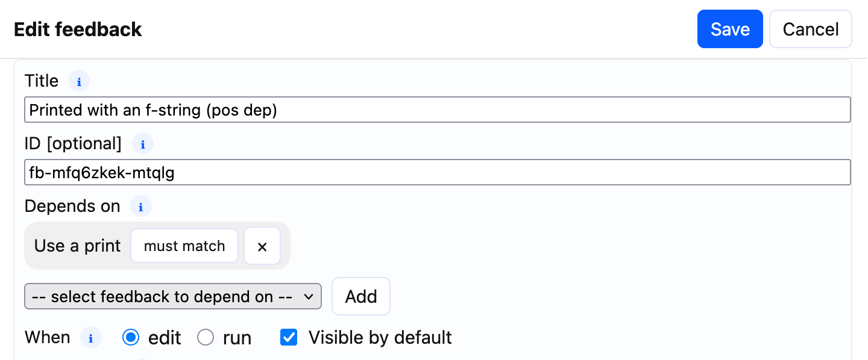868x360 pixels.
Task: Cancel editing the feedback
Action: 810,29
